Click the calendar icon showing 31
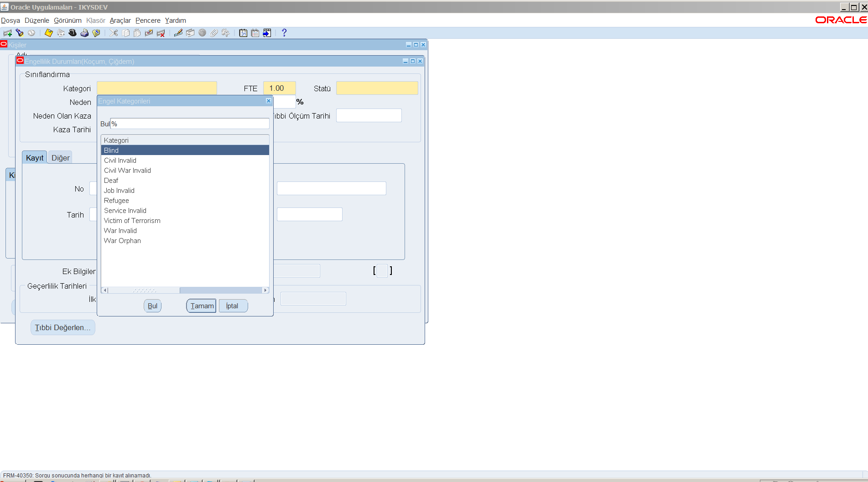The image size is (868, 482). point(243,33)
